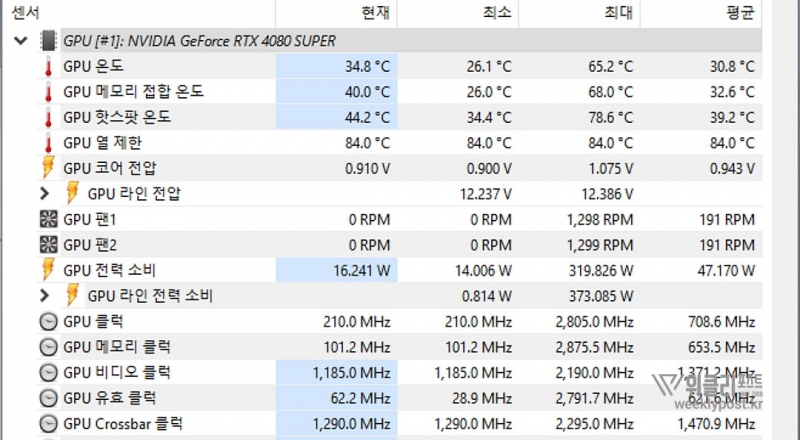Select the GPU 온도 sensor row label
This screenshot has width=800, height=440.
tap(93, 66)
